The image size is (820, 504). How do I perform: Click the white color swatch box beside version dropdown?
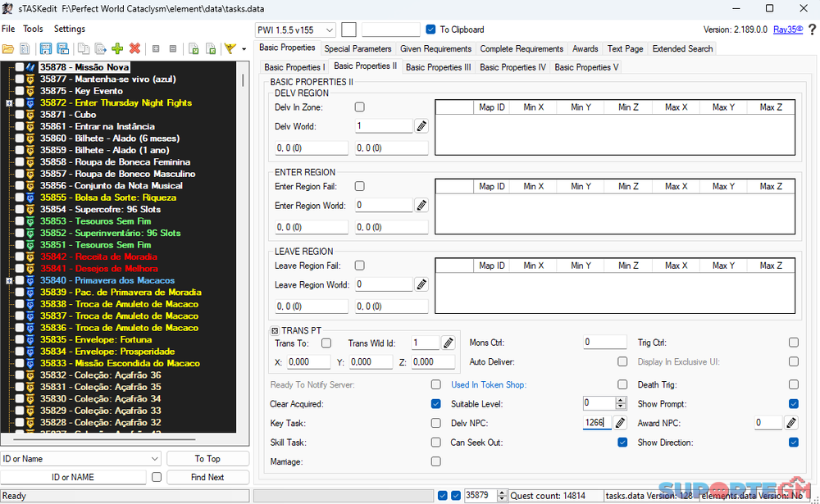click(348, 30)
